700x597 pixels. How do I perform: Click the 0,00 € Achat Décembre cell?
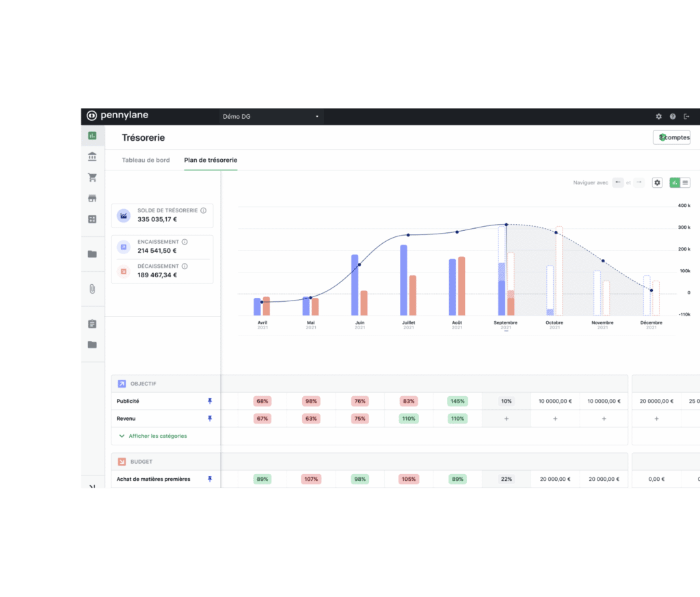point(656,480)
